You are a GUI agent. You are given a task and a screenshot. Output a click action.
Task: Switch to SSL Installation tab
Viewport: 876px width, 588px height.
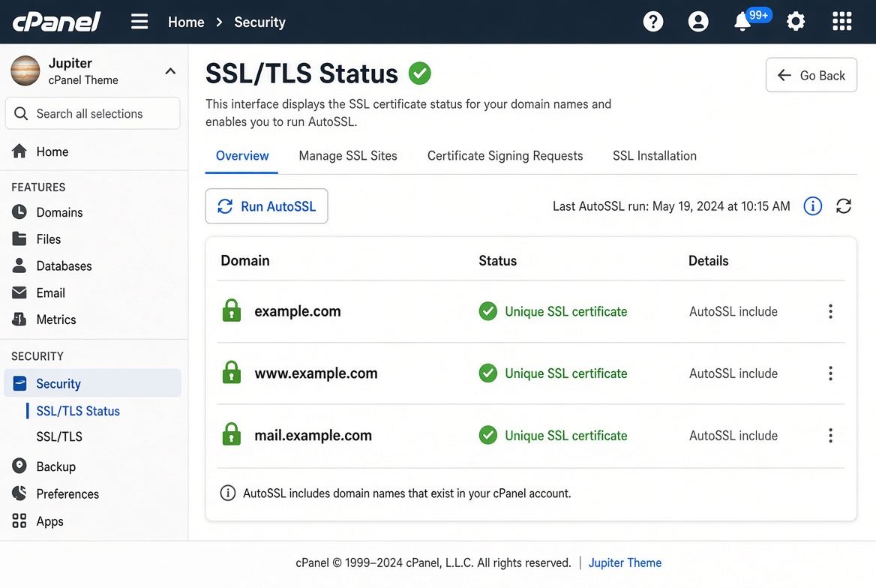(x=655, y=156)
